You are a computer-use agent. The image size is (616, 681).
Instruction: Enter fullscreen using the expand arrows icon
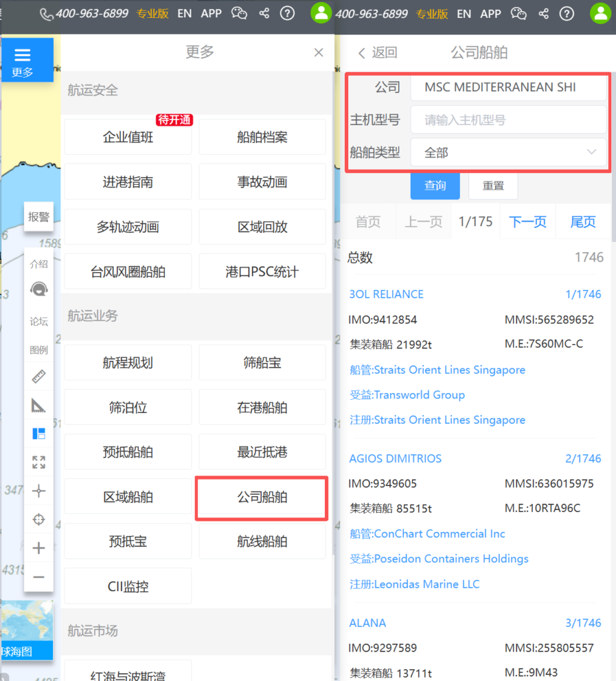pyautogui.click(x=39, y=462)
